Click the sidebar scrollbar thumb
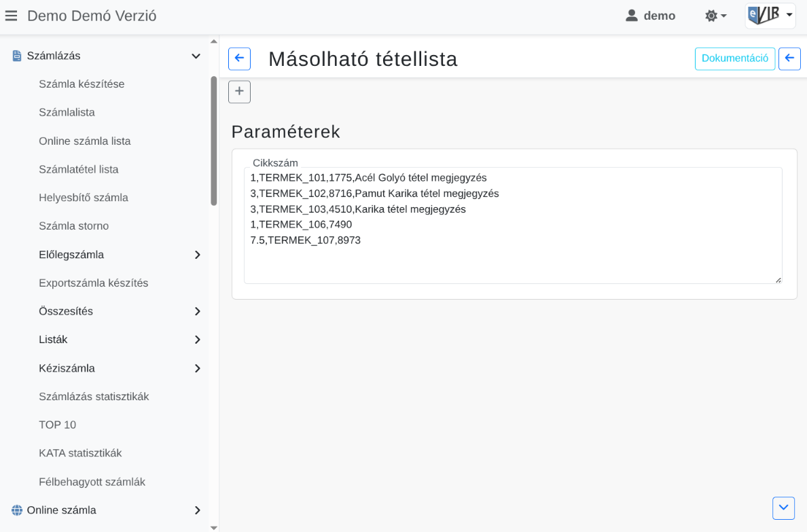 [214, 141]
